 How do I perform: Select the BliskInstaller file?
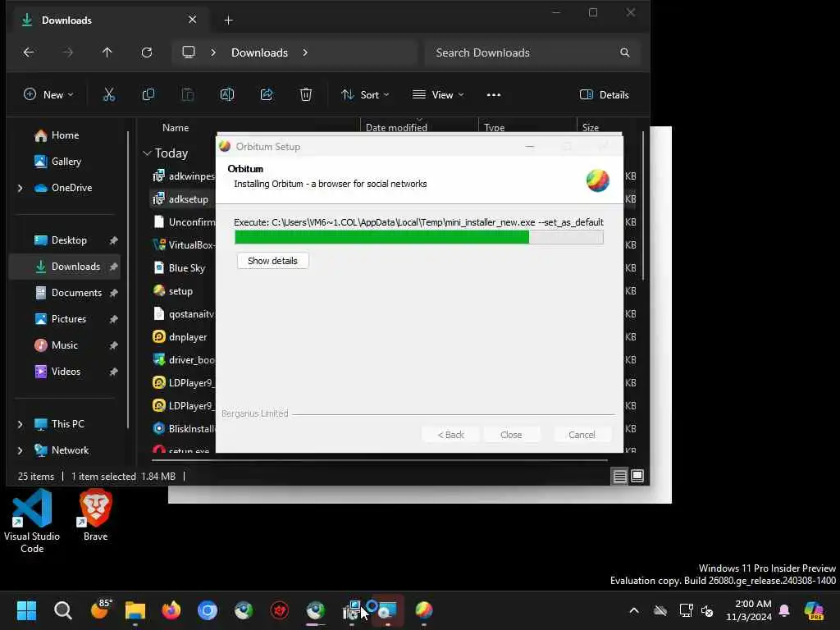click(x=183, y=429)
